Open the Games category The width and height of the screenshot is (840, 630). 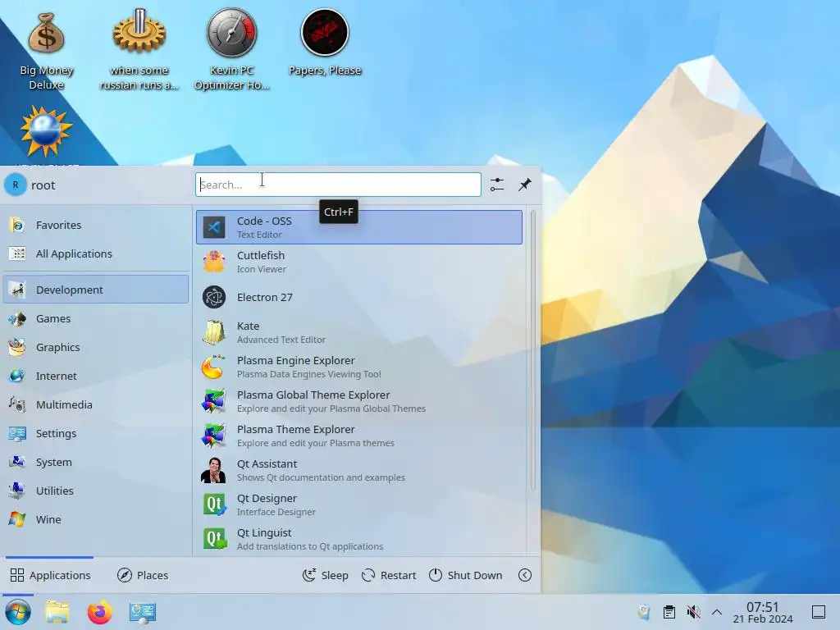click(x=96, y=319)
